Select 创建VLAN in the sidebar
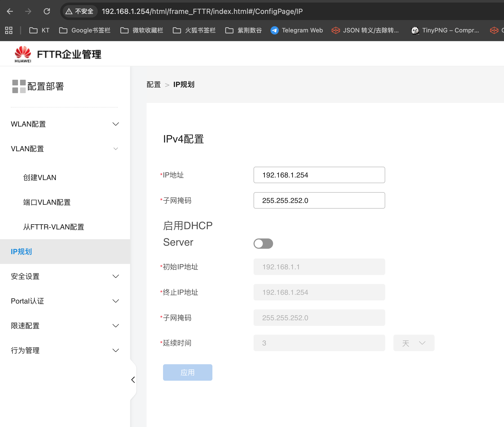Screen dimensions: 504x427 40,177
